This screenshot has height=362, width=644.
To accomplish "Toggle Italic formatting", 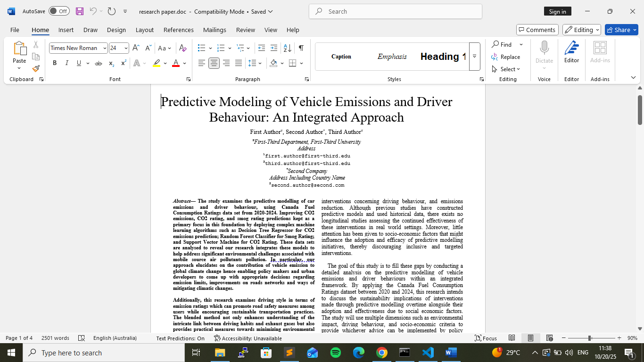I will point(66,63).
